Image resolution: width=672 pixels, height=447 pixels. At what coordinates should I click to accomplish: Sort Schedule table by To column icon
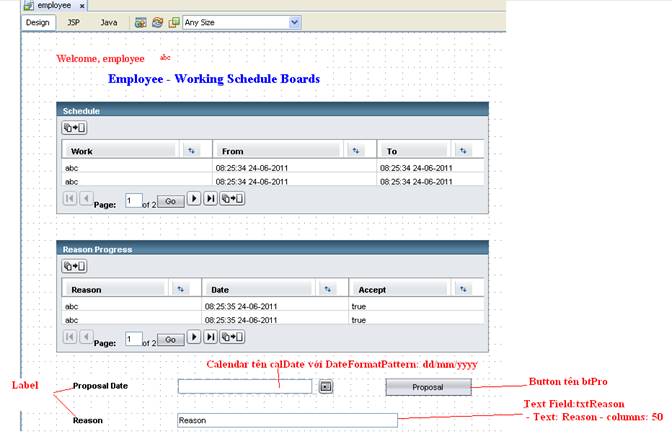463,150
